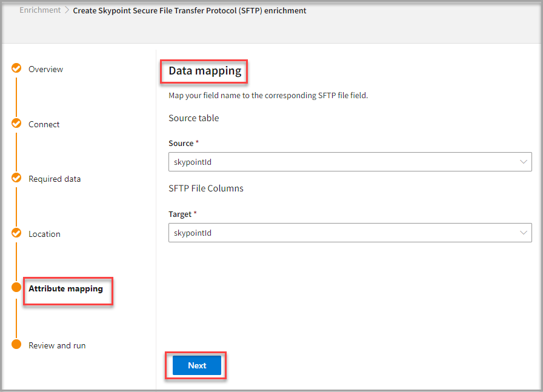Click the Data mapping heading
This screenshot has height=392, width=543.
click(x=205, y=71)
